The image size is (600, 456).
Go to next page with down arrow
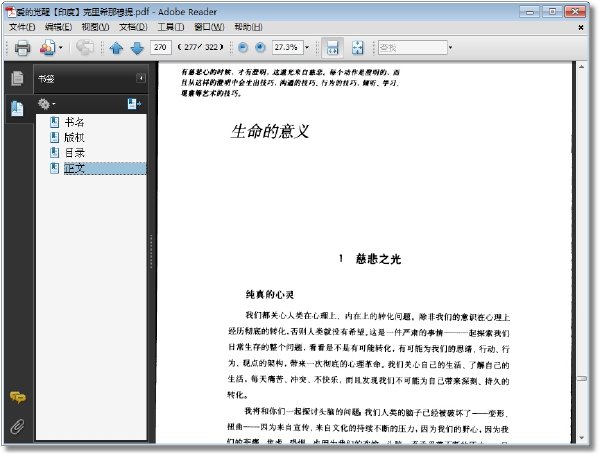137,48
